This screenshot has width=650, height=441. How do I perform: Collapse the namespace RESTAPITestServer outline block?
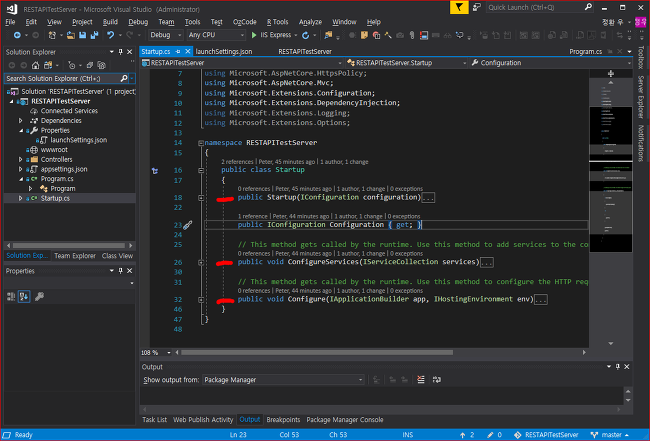(201, 143)
